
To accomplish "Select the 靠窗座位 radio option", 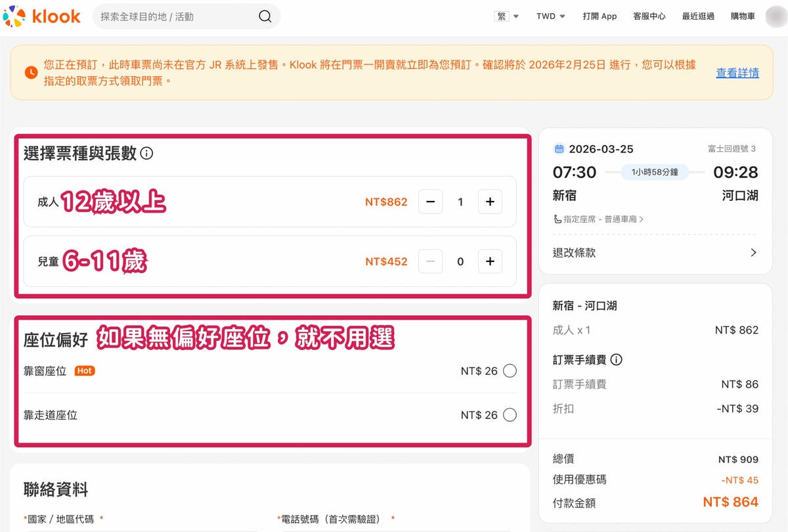I will click(x=510, y=371).
